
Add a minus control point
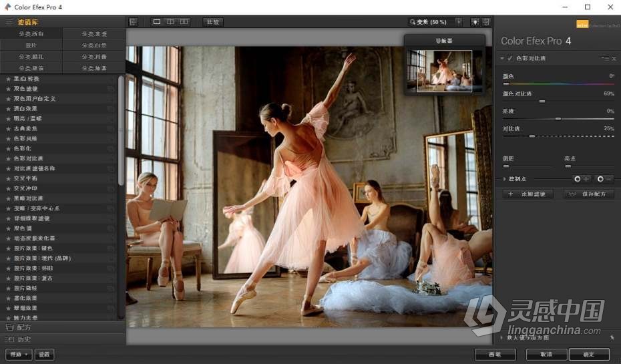[x=605, y=179]
